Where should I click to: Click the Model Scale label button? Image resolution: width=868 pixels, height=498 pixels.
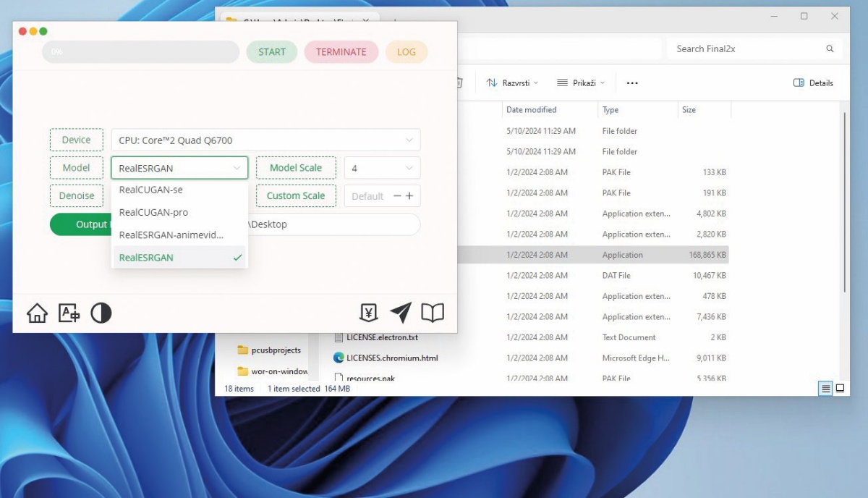296,168
